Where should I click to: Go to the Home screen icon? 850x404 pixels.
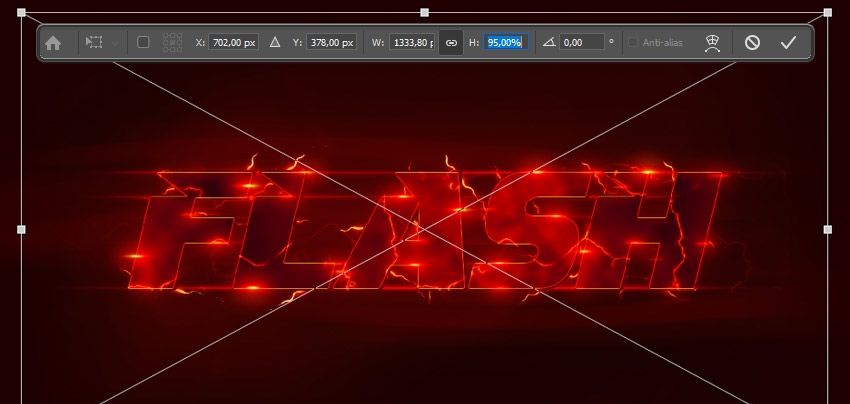tap(53, 43)
